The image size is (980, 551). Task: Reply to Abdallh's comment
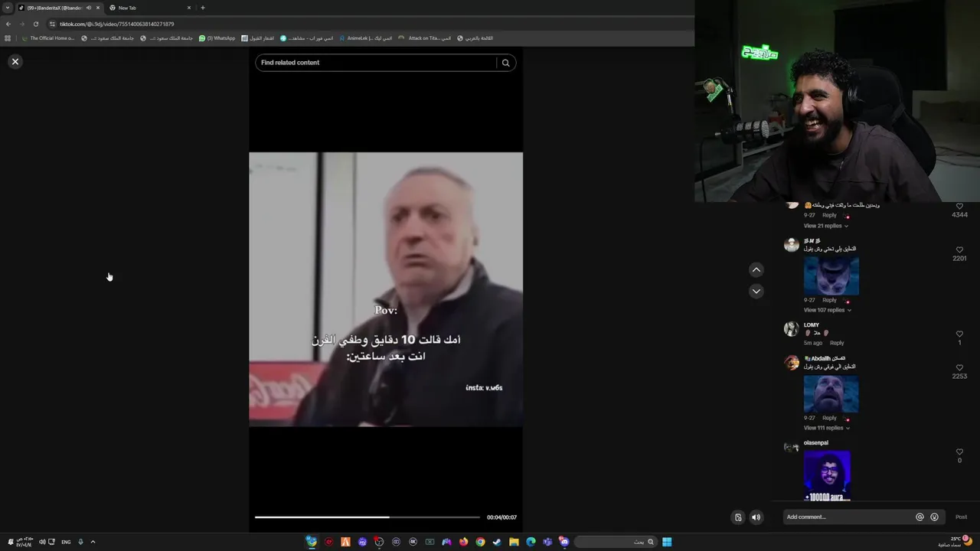pos(829,418)
